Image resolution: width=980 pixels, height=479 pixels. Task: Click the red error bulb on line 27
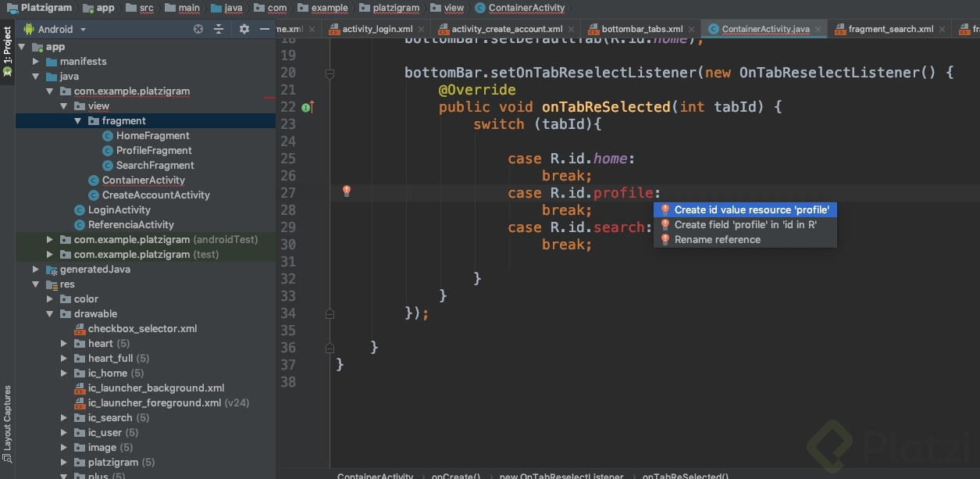[x=347, y=191]
